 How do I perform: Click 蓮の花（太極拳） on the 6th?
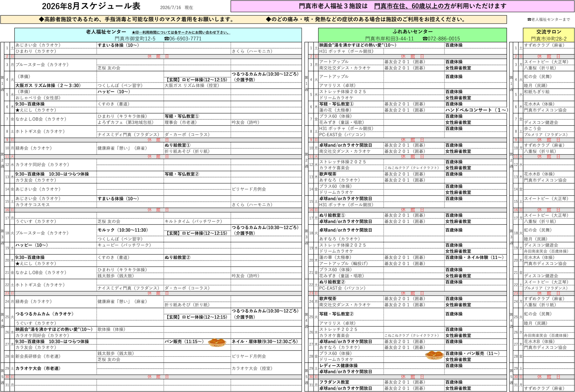pyautogui.click(x=335, y=110)
